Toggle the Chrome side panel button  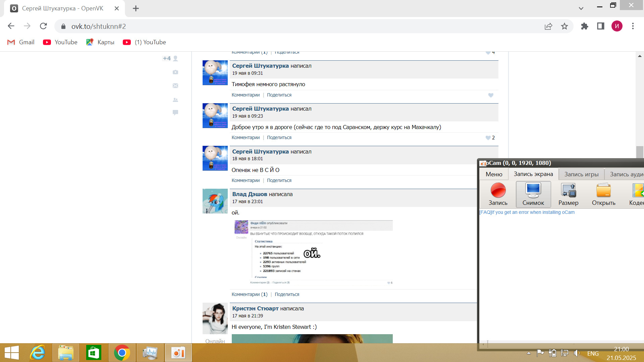point(600,26)
